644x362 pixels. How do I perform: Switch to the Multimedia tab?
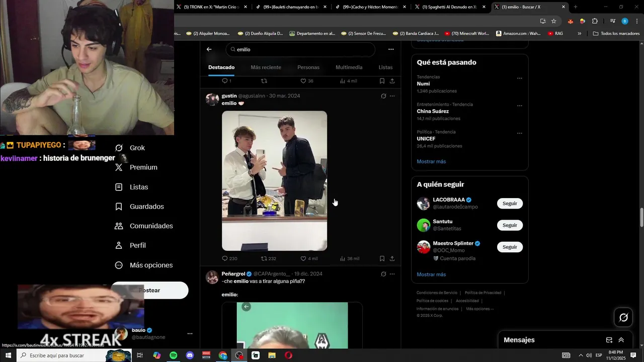[x=349, y=67]
